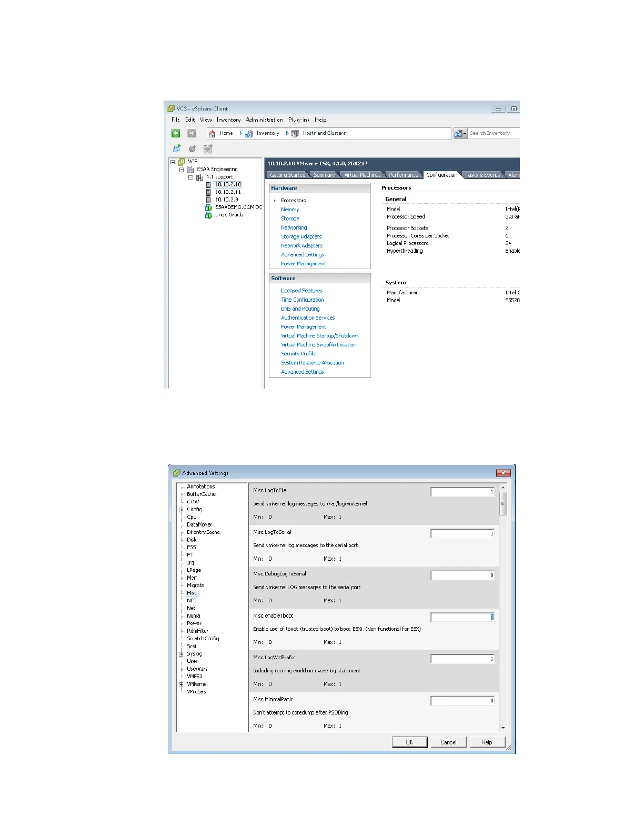Click the Misc.LogToFile value field
The image size is (644, 834).
pyautogui.click(x=462, y=492)
